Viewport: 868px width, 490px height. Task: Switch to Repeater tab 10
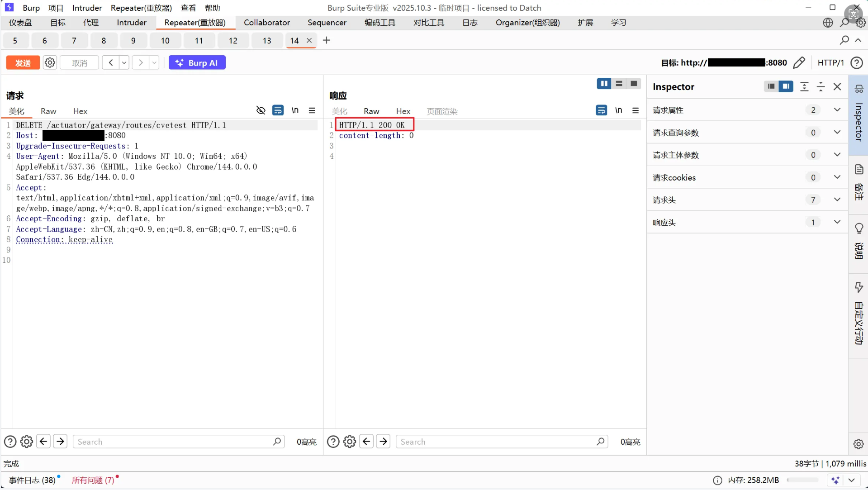point(165,41)
